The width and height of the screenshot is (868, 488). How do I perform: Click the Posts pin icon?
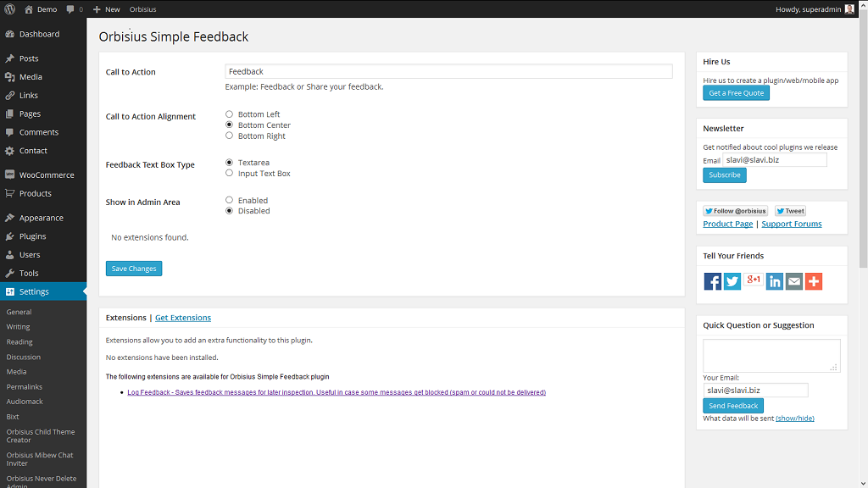click(9, 58)
